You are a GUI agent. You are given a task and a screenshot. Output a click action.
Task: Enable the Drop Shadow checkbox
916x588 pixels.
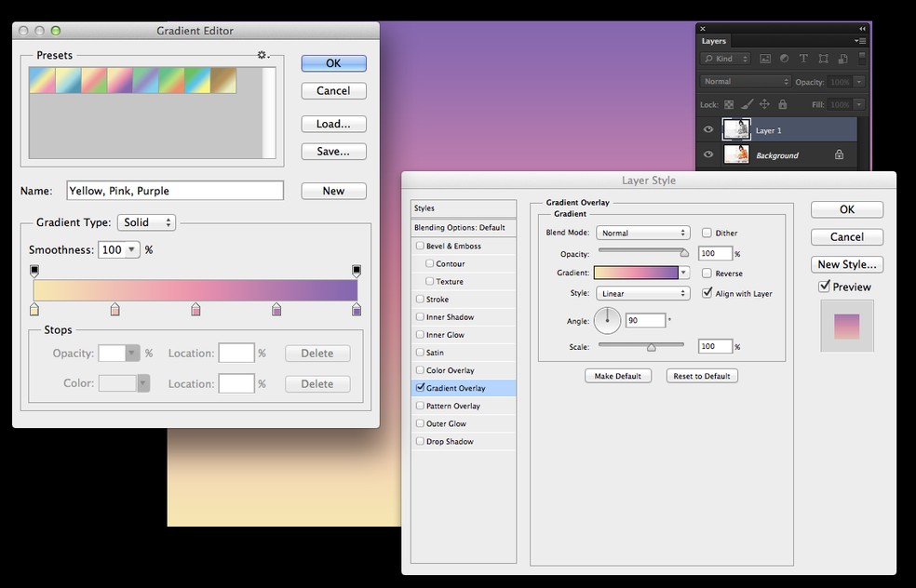[x=420, y=441]
